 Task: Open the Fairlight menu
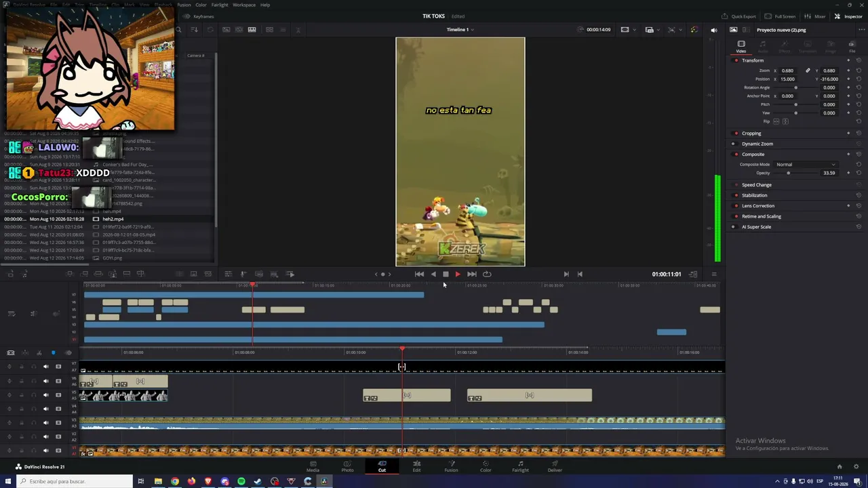pos(220,5)
